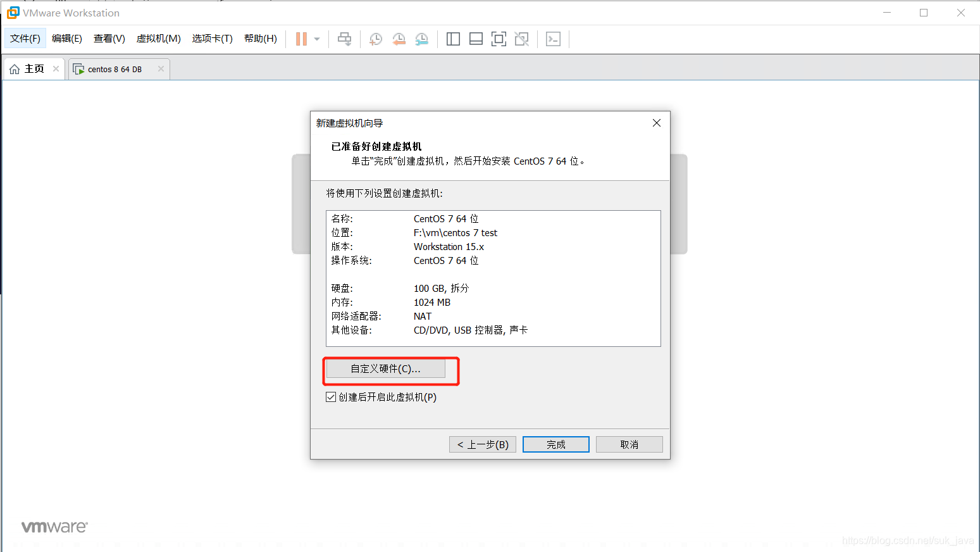Select the centos 8 64 DB tab

114,68
